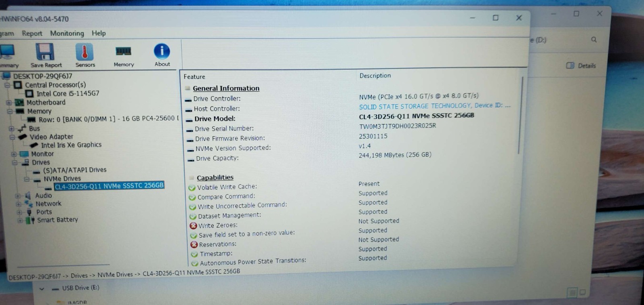Click the Details pane icon in Explorer window
Image resolution: width=644 pixels, height=305 pixels.
pos(570,65)
